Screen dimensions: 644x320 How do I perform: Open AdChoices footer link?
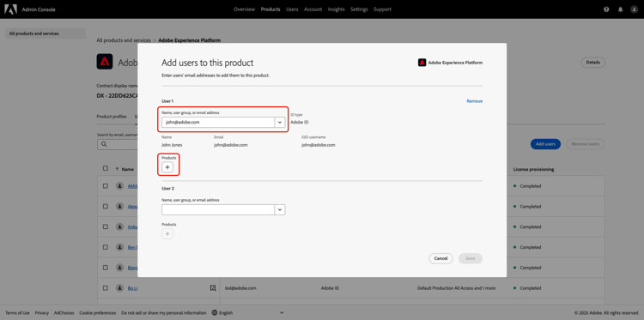click(64, 312)
